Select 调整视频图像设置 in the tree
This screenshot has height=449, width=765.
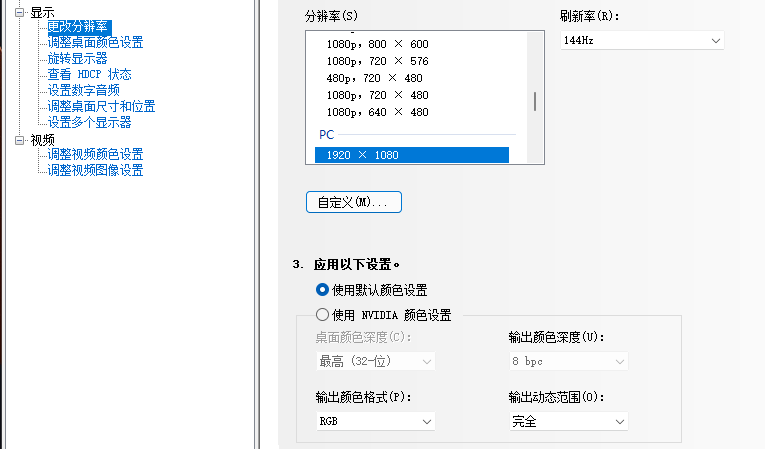95,170
